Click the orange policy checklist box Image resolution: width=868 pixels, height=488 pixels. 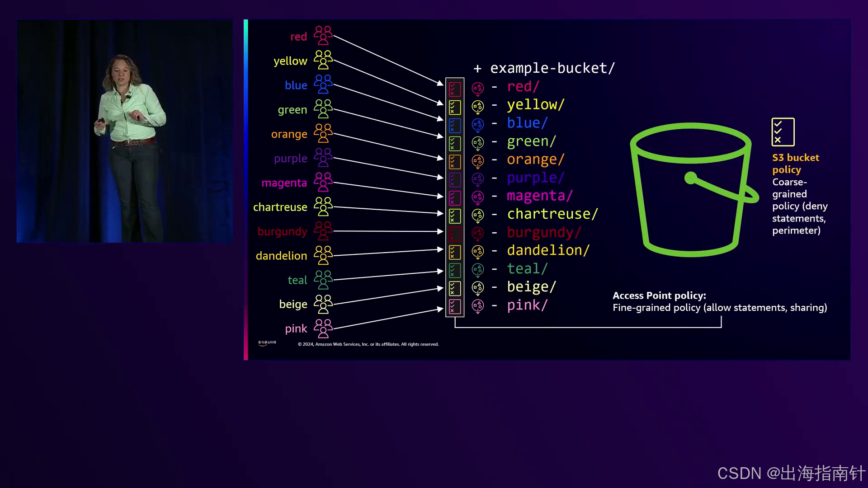455,161
